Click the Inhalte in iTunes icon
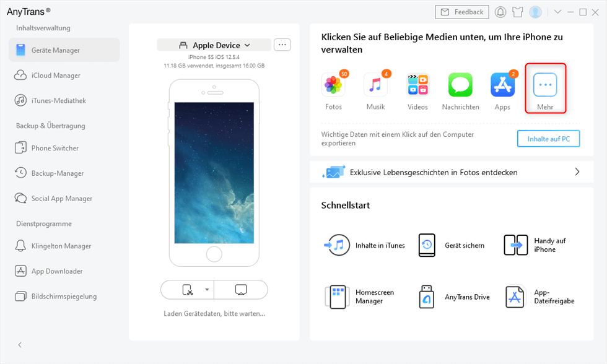This screenshot has width=607, height=364. (337, 245)
